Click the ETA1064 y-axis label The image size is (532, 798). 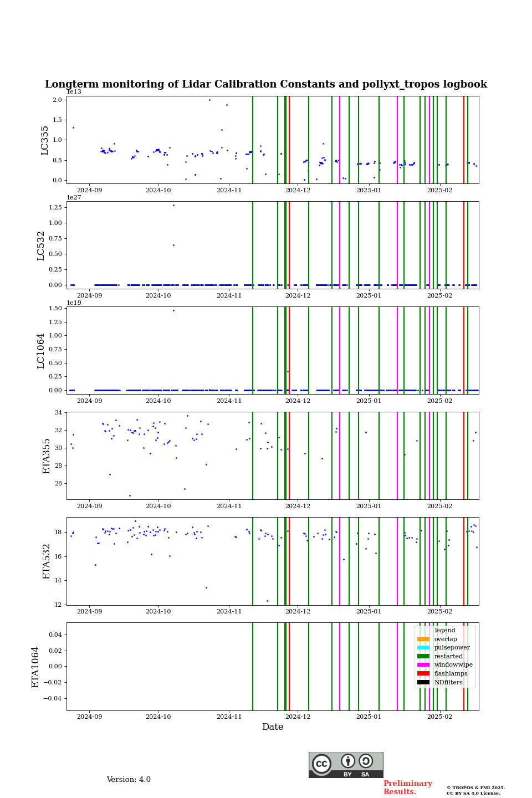[x=35, y=667]
